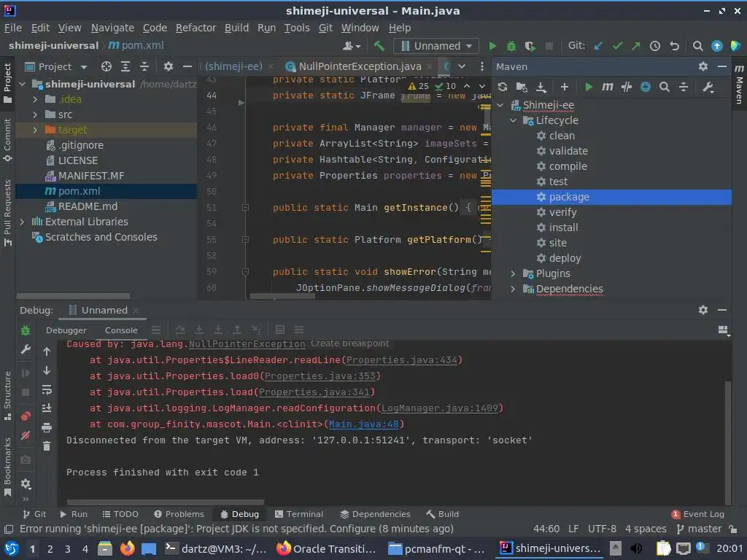Start debugging with the green bug icon
Viewport: 747px width, 560px height.
[x=511, y=46]
